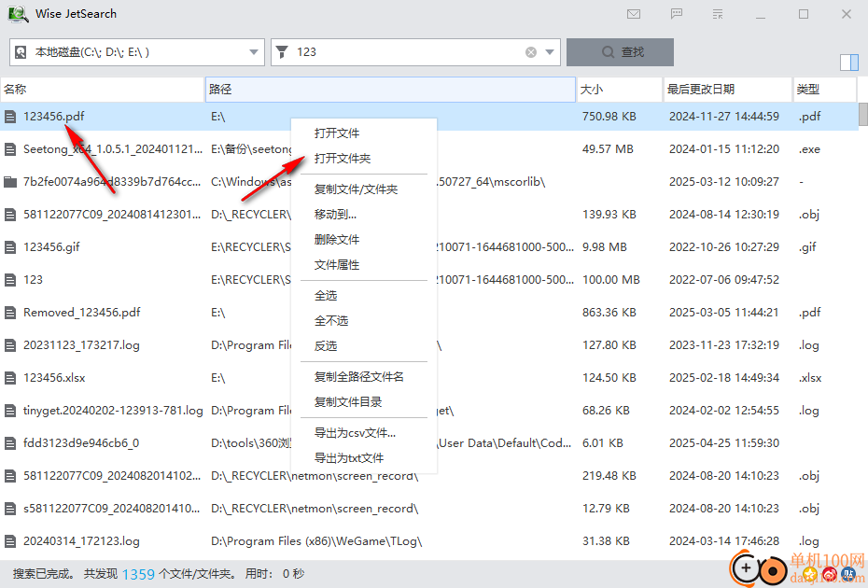Click the filter funnel icon in search box

tap(282, 52)
